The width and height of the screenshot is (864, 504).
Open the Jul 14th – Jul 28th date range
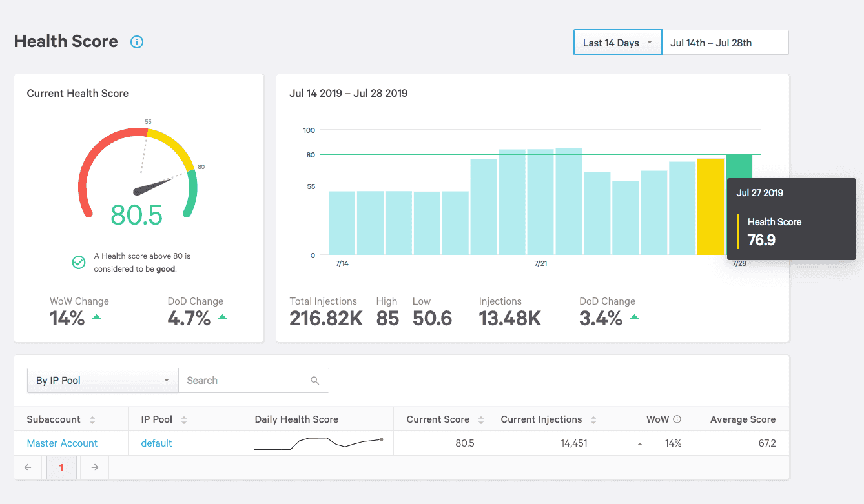coord(725,43)
